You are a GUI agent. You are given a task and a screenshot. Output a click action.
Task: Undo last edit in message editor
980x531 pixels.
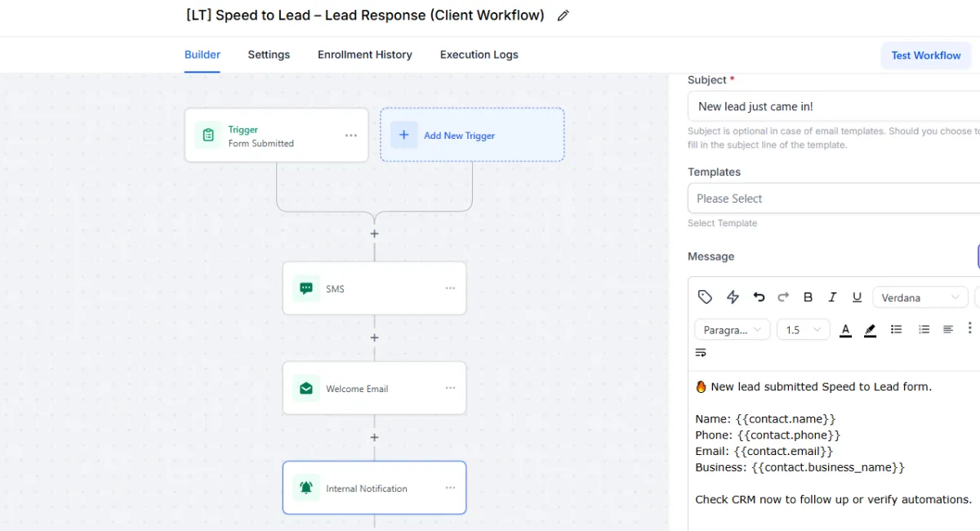(759, 297)
